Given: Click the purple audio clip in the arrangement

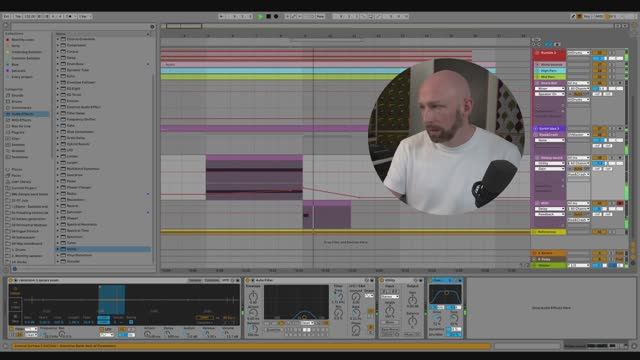Looking at the screenshot, I should click(254, 177).
